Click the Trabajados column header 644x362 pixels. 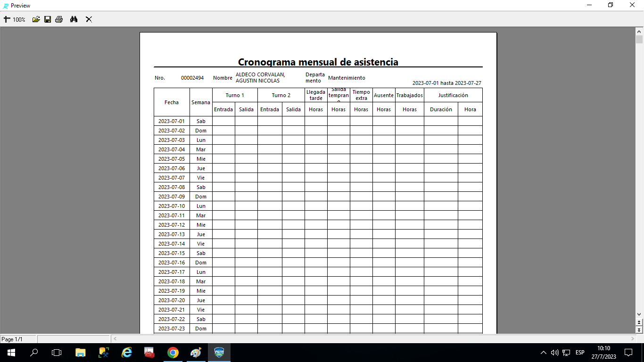pos(410,95)
